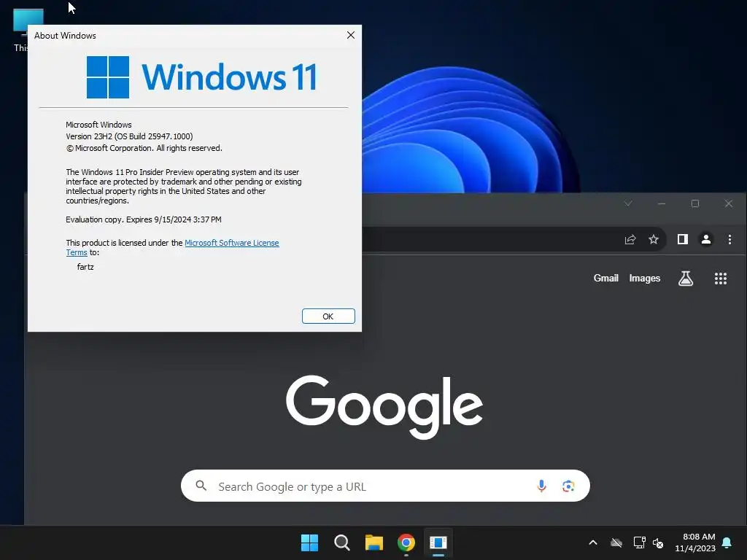Open the clock showing 8:08 AM

[695, 542]
